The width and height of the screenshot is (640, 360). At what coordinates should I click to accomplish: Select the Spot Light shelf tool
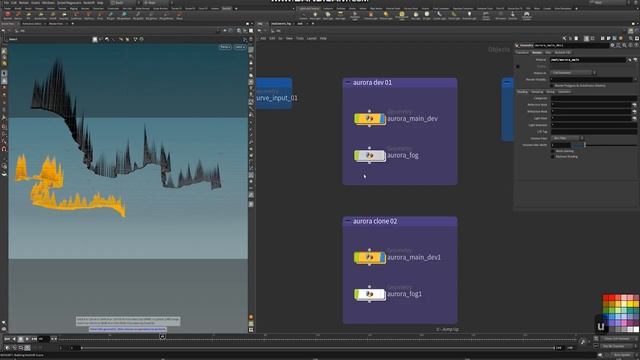tap(328, 15)
